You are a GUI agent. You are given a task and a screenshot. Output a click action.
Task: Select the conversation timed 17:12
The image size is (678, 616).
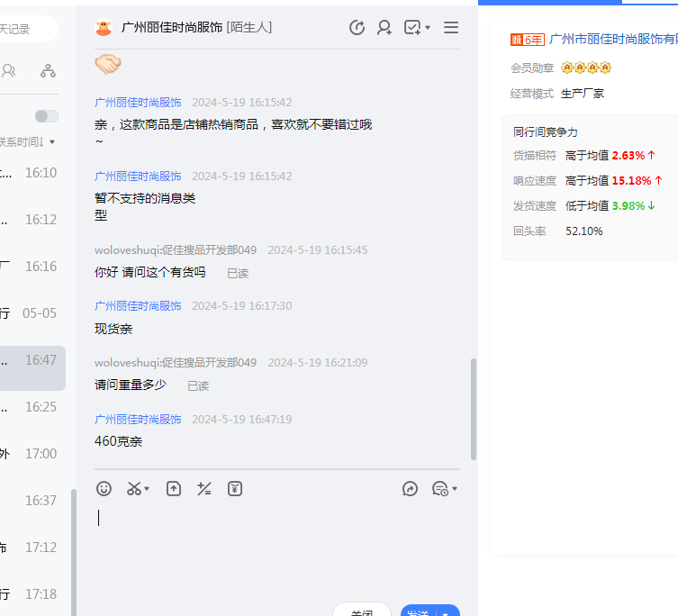(x=32, y=548)
